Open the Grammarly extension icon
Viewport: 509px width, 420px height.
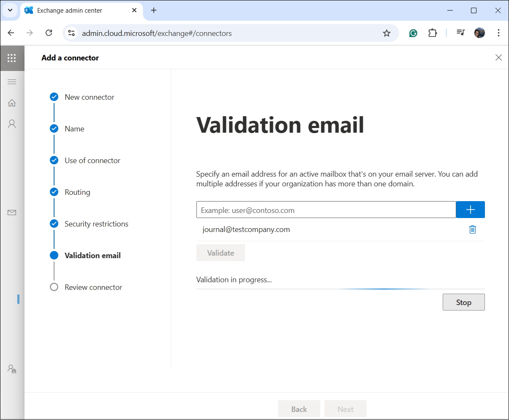point(413,33)
